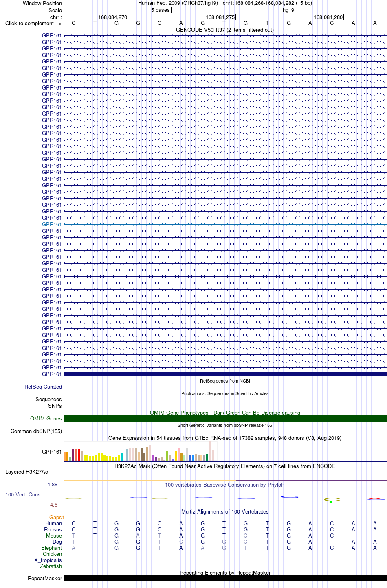This screenshot has height=588, width=387.
Task: Click the chr1:168,084,268-168,084,282 position text
Action: 267,3
